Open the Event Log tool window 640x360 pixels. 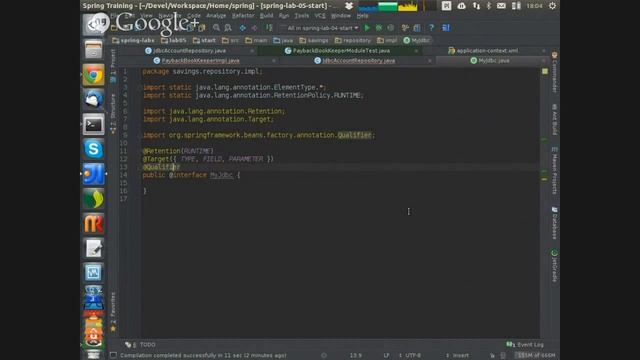coord(525,345)
